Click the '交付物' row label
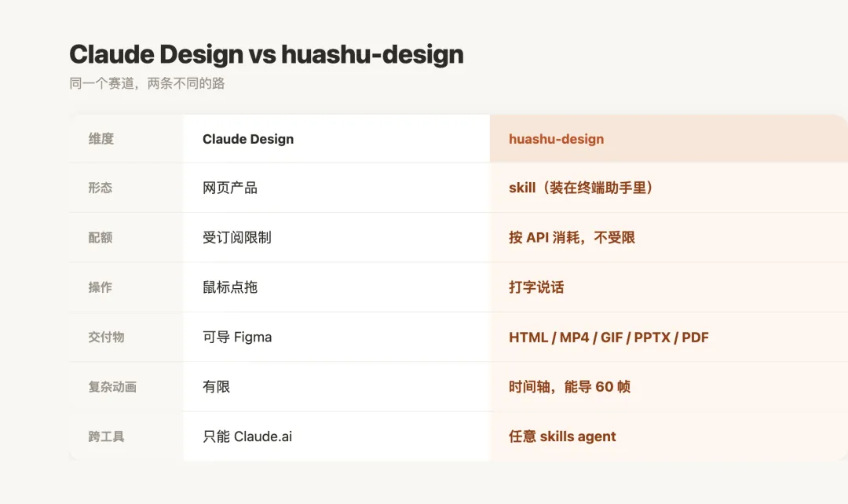The width and height of the screenshot is (848, 504). (x=107, y=337)
